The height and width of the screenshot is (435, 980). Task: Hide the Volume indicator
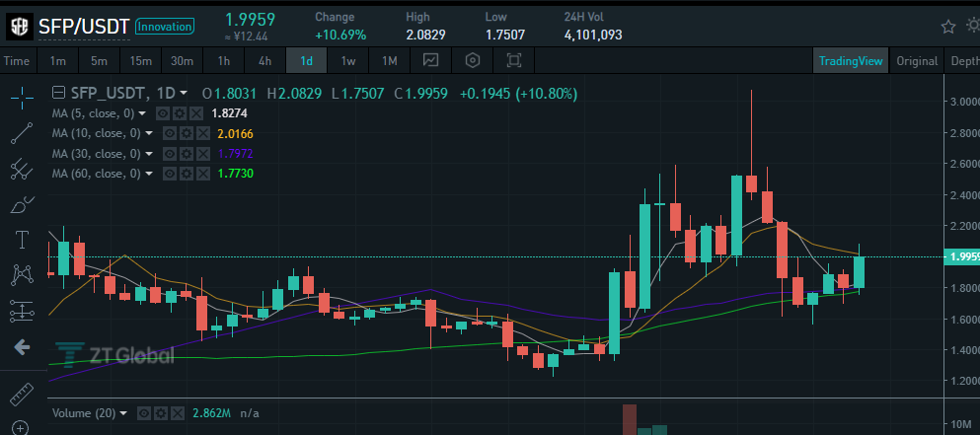click(144, 413)
